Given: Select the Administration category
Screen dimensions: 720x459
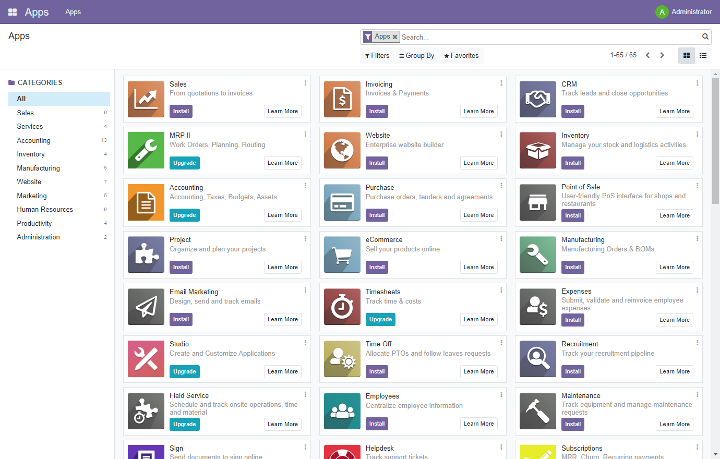Looking at the screenshot, I should tap(59, 237).
